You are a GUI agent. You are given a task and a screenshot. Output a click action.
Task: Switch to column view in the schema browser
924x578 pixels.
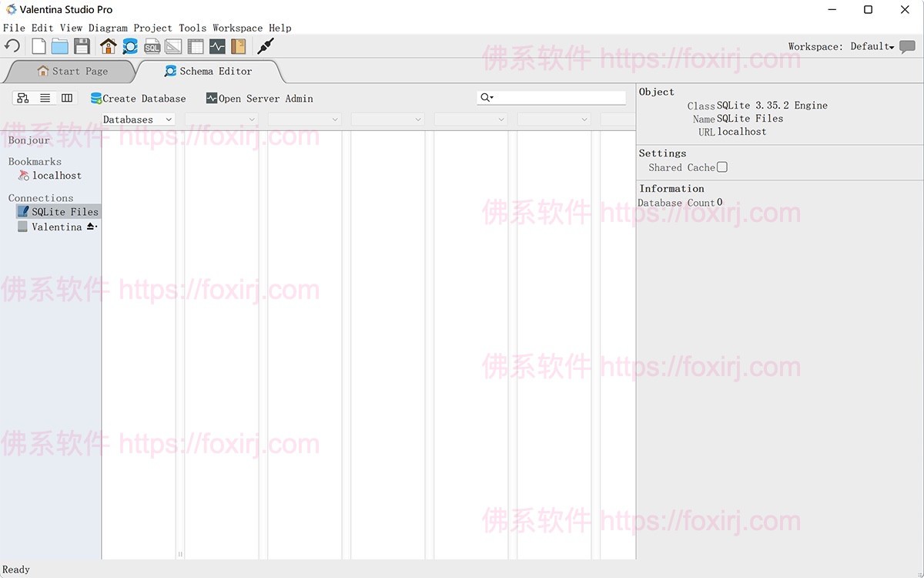pyautogui.click(x=66, y=98)
